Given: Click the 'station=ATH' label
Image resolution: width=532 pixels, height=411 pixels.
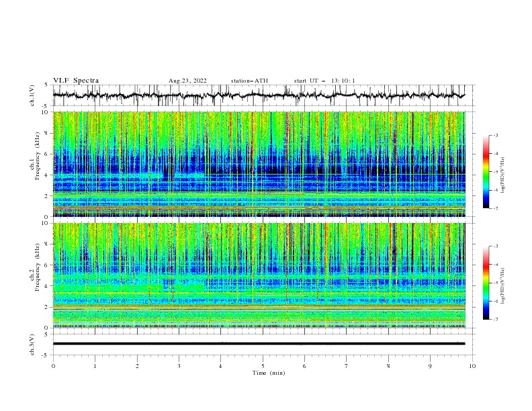Looking at the screenshot, I should 249,81.
